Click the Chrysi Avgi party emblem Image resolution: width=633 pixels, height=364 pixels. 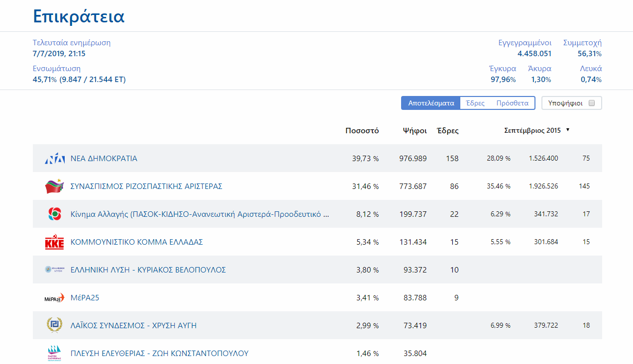(55, 325)
